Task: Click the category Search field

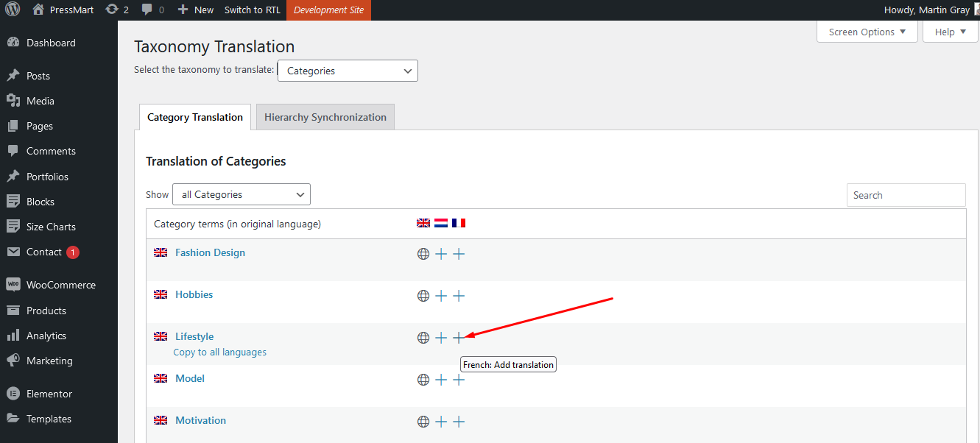Action: 906,195
